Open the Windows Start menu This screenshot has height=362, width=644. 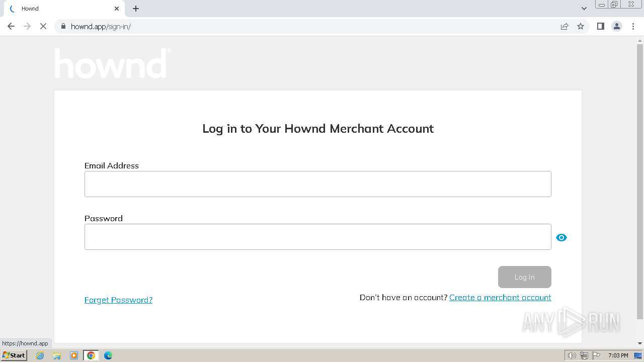pos(14,355)
